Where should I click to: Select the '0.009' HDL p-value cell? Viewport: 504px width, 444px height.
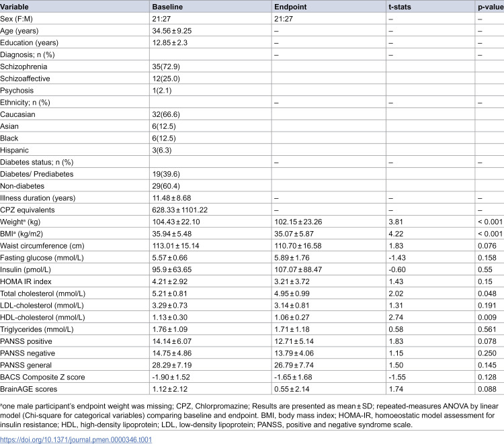[x=487, y=318]
